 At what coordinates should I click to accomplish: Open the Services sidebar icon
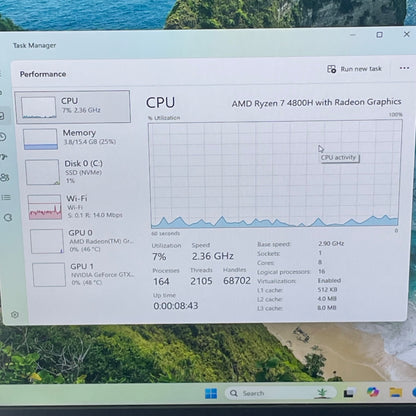click(8, 218)
